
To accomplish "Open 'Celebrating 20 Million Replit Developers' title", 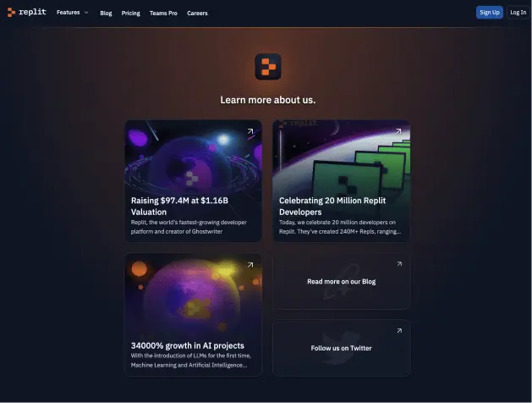I will pyautogui.click(x=332, y=206).
